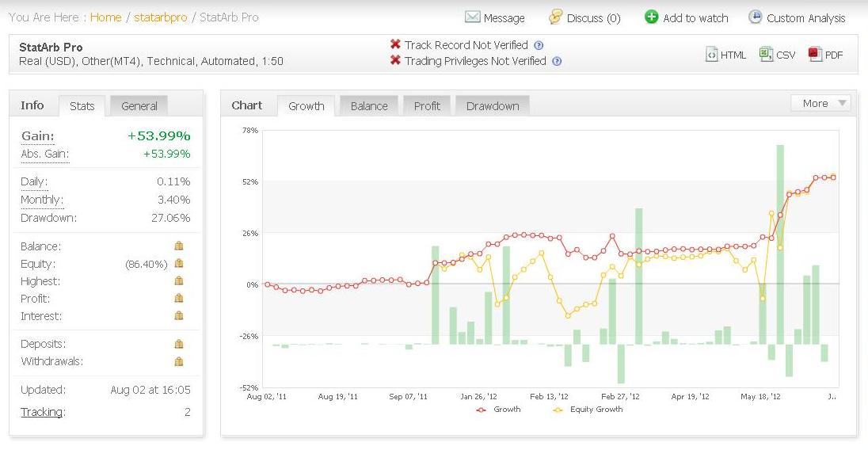Open the Discuss chat icon

(x=555, y=17)
